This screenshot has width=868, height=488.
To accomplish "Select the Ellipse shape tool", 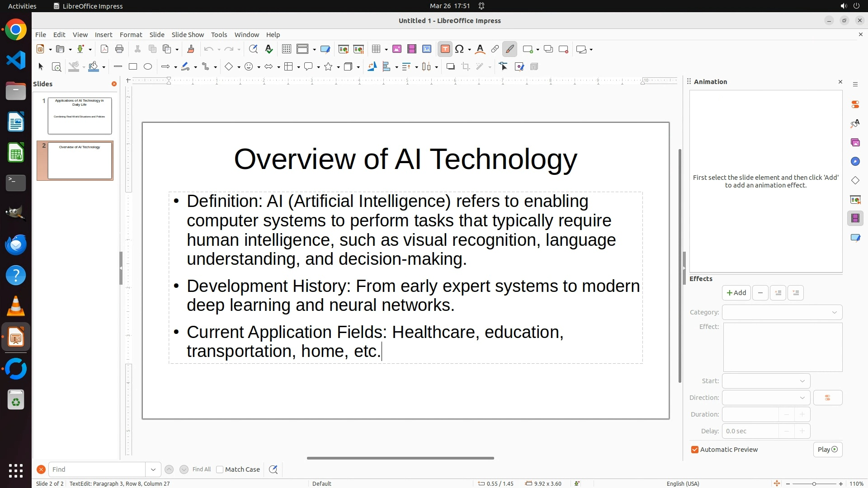I will pyautogui.click(x=148, y=67).
